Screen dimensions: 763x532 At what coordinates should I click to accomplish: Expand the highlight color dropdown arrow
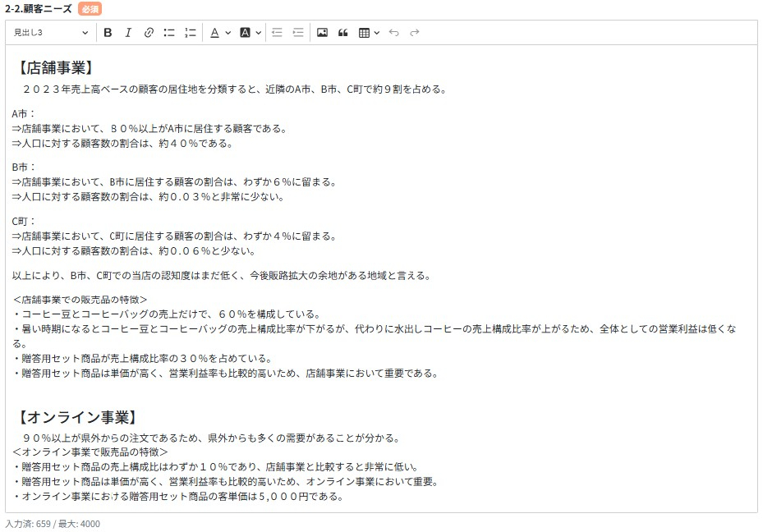(x=256, y=32)
